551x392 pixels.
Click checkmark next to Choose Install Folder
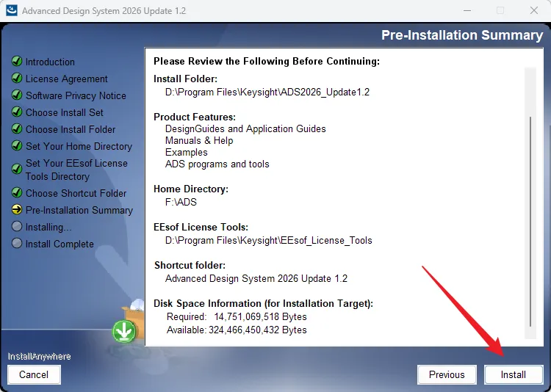coord(17,128)
